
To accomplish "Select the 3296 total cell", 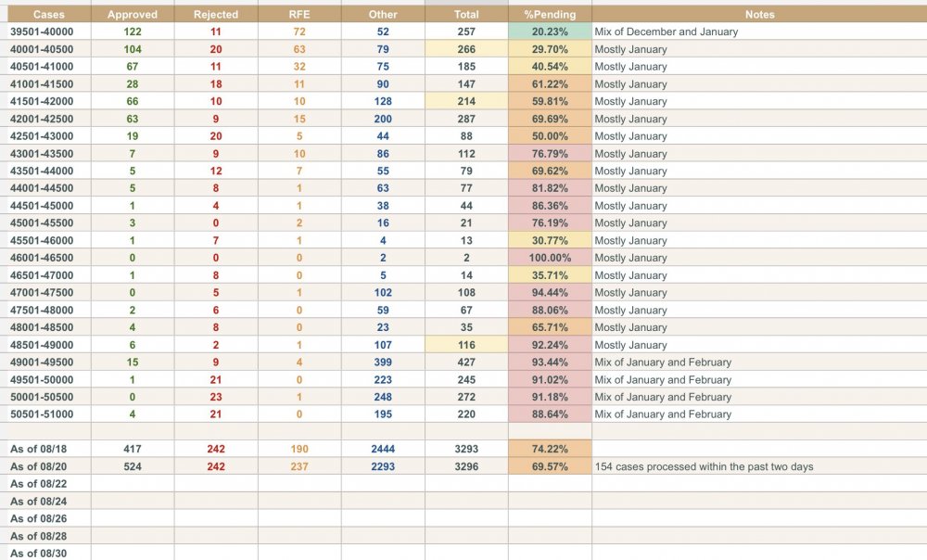I will (x=466, y=466).
